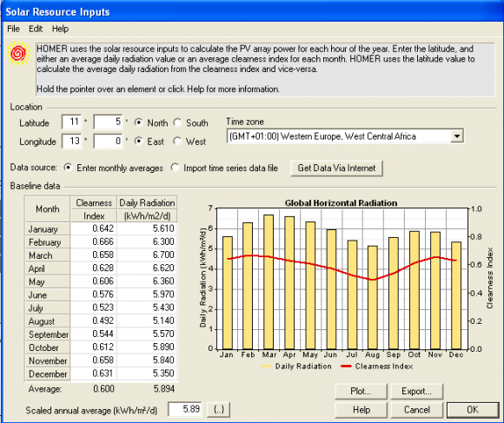Click the Get Data Via Internet button

click(336, 169)
